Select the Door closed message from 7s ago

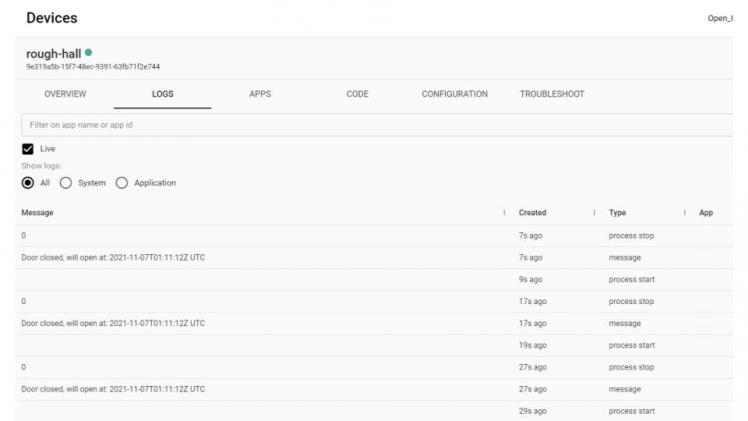113,257
